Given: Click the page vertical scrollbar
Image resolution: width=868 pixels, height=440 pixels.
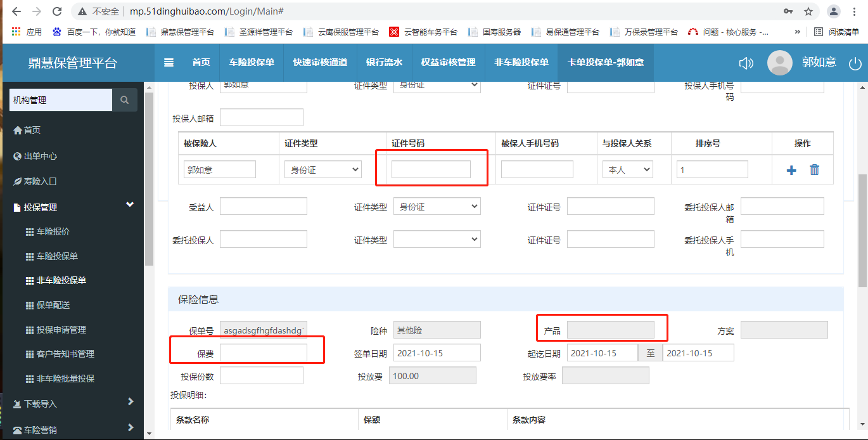Looking at the screenshot, I should click(863, 231).
